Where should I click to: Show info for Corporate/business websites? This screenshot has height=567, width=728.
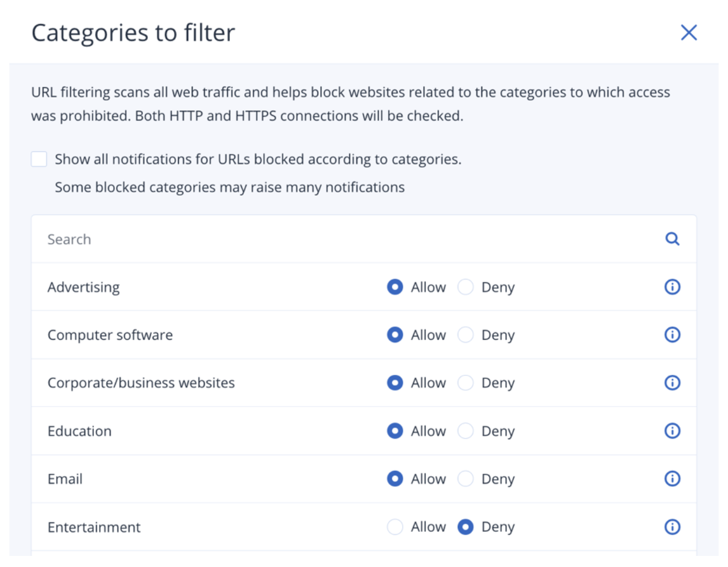tap(672, 383)
